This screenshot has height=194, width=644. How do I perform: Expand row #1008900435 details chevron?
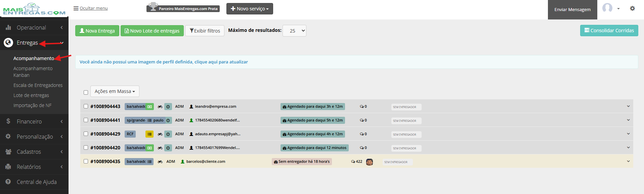pyautogui.click(x=628, y=161)
